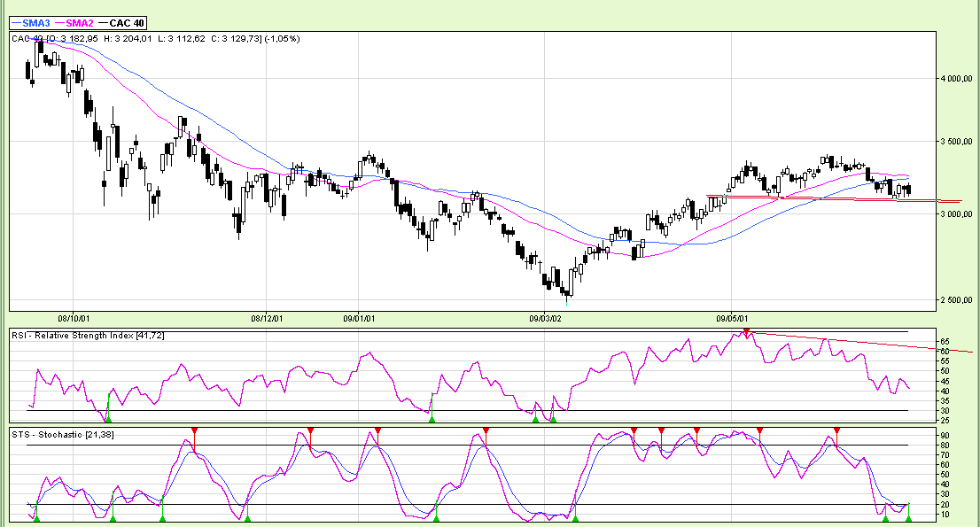Select the red descending trendline in the RSI panel
The height and width of the screenshot is (527, 980).
coord(859,342)
